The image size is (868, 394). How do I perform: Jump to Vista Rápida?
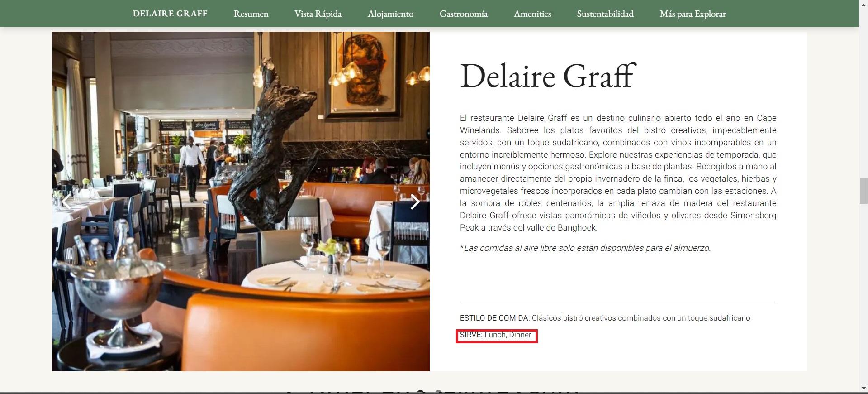click(318, 14)
